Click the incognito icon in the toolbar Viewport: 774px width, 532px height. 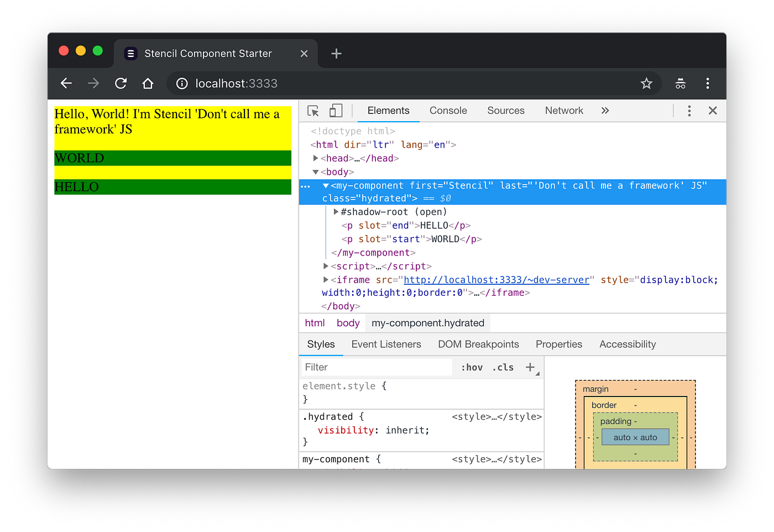pos(681,84)
